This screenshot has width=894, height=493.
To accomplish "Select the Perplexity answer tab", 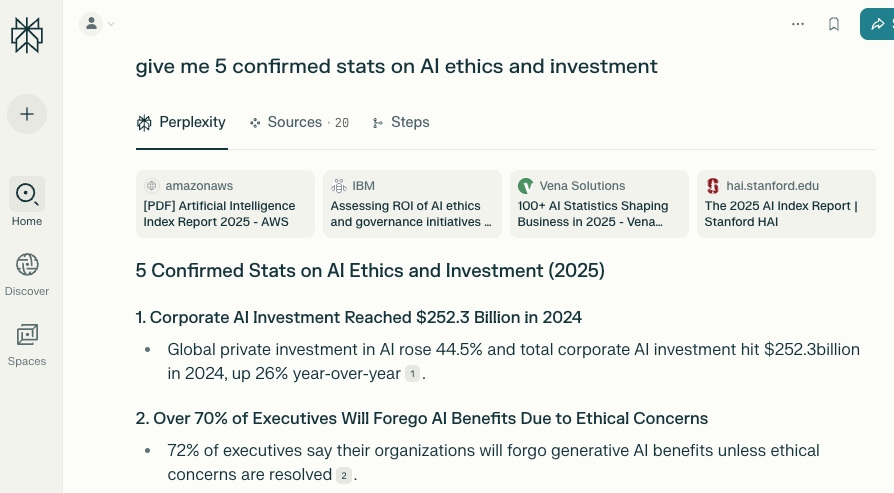I will click(181, 122).
